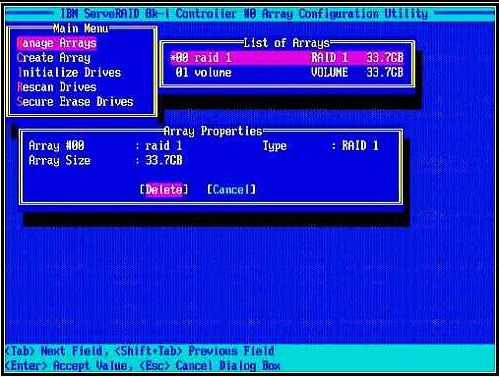Click the List of Arrays panel title

point(286,43)
